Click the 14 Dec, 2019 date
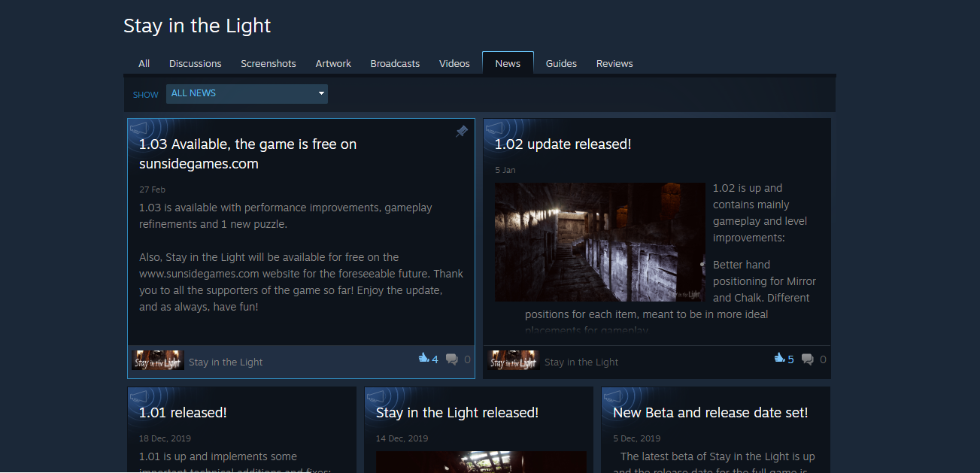Screen dimensions: 980x473 [402, 438]
